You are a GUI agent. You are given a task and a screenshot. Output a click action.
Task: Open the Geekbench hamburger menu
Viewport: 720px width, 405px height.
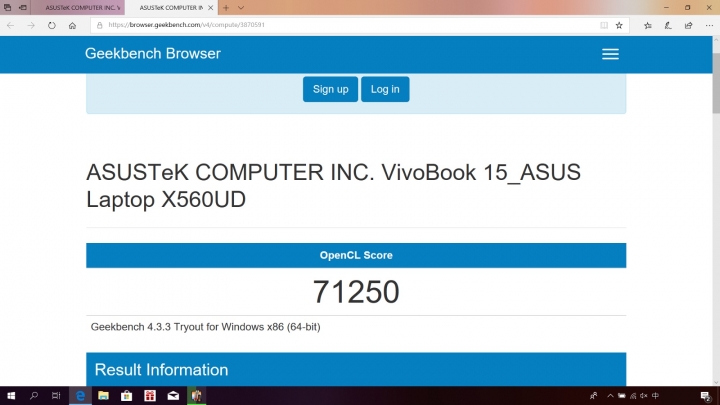(610, 54)
